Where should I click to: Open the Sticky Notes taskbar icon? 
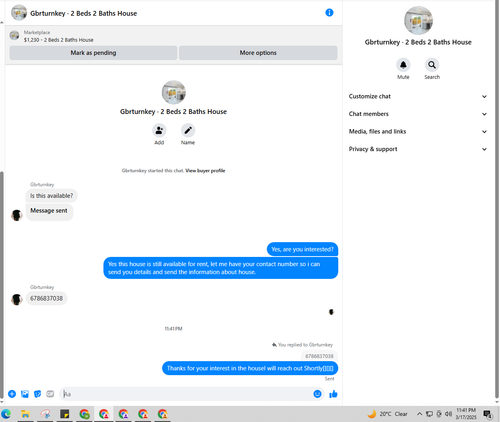coord(65,414)
